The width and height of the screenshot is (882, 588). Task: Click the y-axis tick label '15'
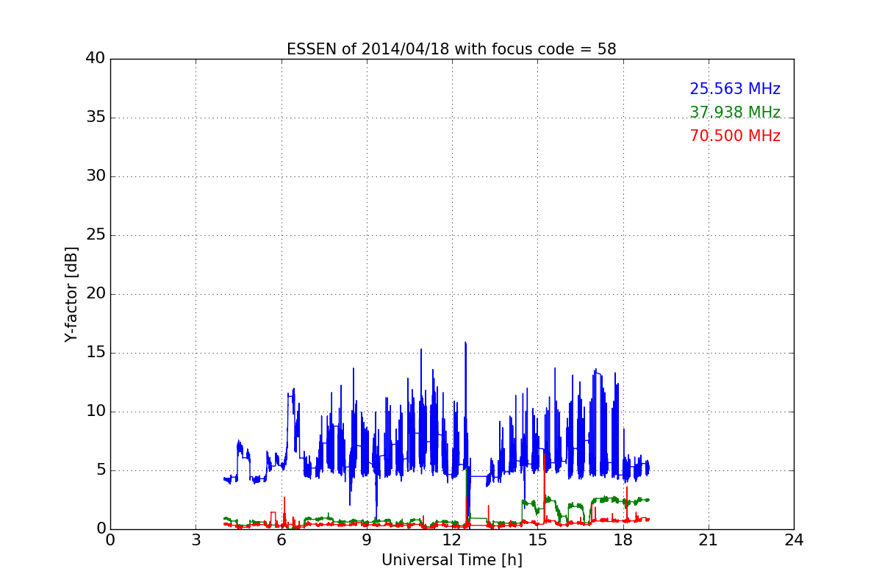(x=96, y=353)
